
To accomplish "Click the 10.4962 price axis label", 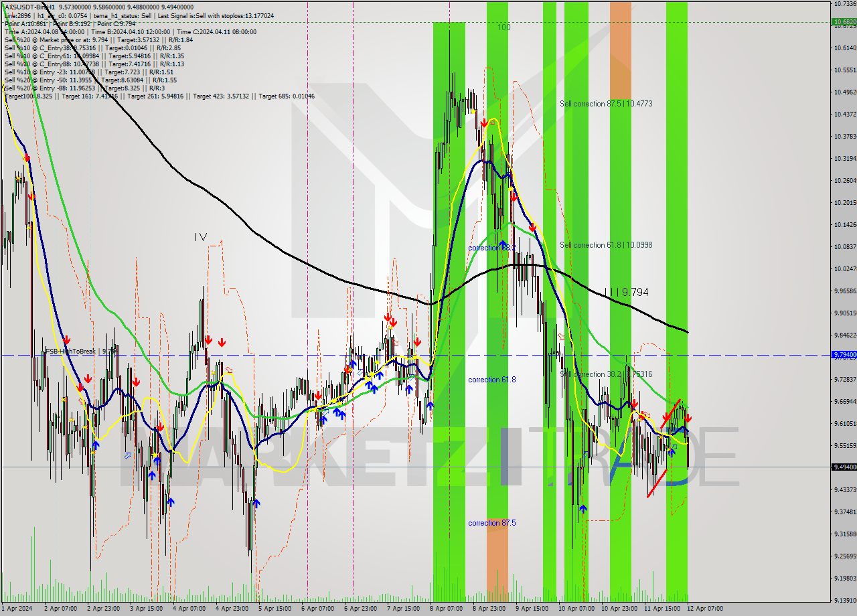I will coord(844,92).
